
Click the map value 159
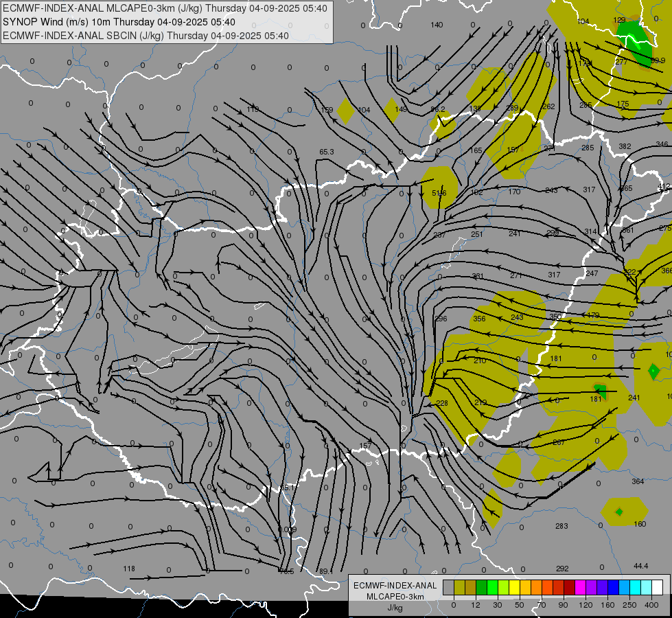(x=327, y=110)
